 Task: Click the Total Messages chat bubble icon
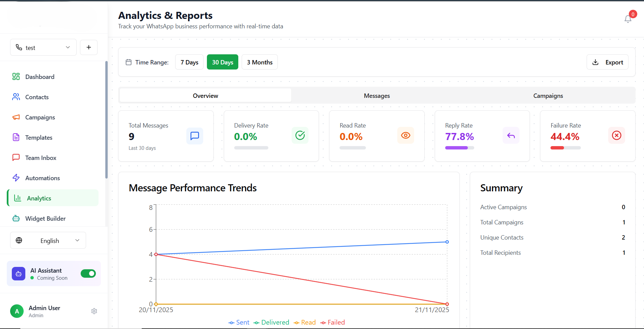coord(195,136)
